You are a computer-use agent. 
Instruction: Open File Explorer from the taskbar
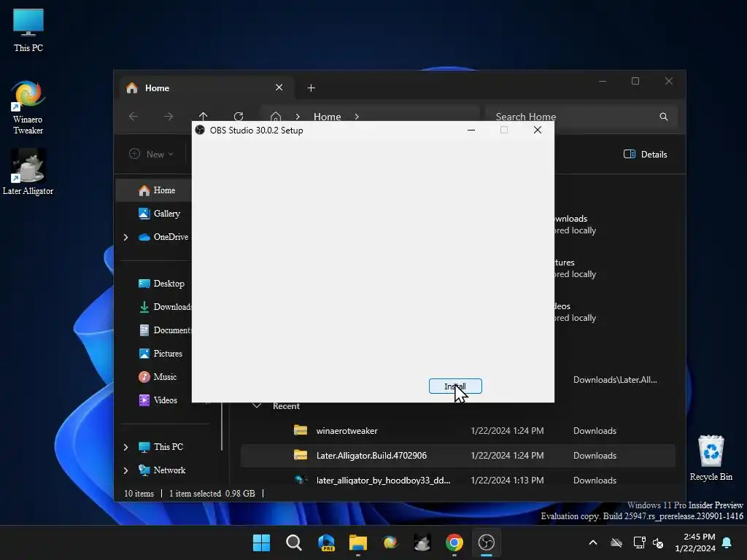[357, 542]
